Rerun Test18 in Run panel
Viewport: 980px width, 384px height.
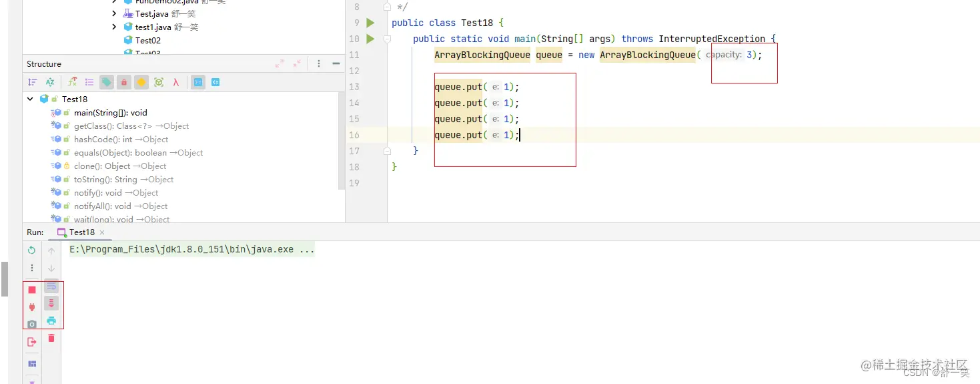[x=31, y=250]
